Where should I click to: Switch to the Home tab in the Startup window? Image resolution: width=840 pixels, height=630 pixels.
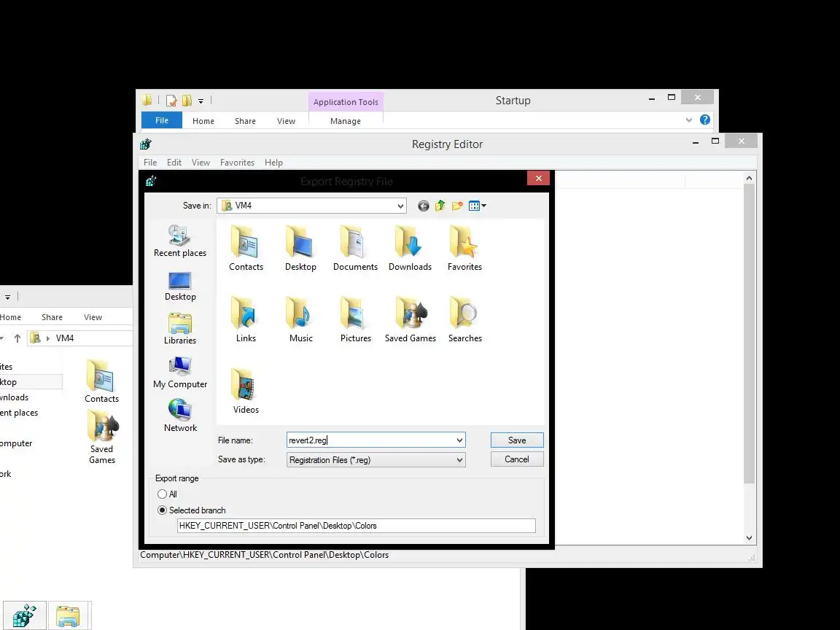tap(203, 121)
